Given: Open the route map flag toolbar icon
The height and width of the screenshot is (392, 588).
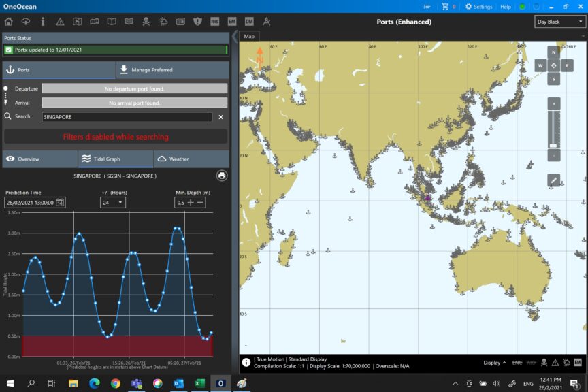Looking at the screenshot, I should pos(78,22).
